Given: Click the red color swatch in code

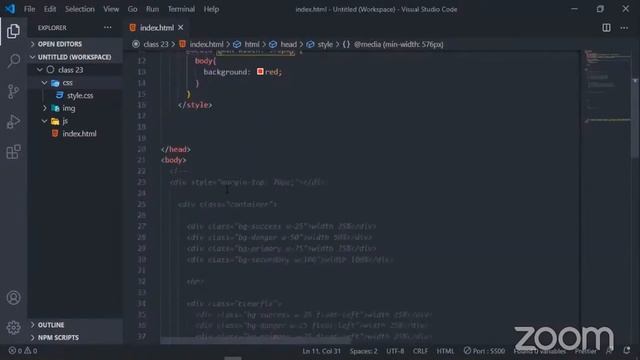Looking at the screenshot, I should (260, 71).
